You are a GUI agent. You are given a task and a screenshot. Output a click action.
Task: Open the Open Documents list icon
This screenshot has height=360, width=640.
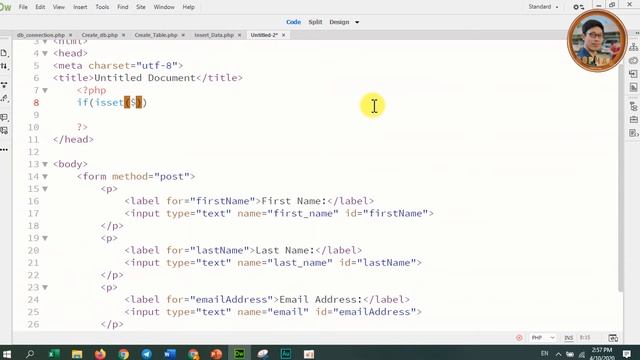(4, 53)
